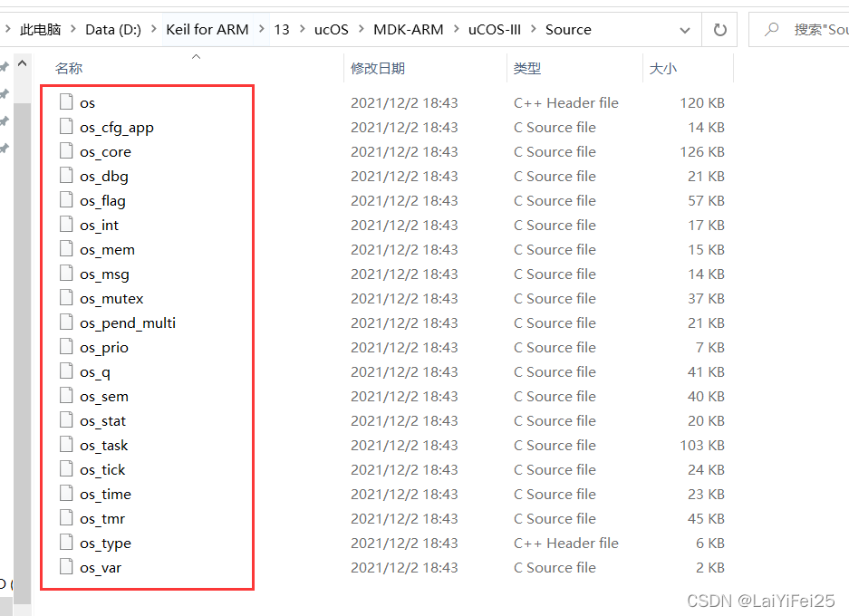Open the address bar history dropdown
849x616 pixels.
[x=685, y=30]
